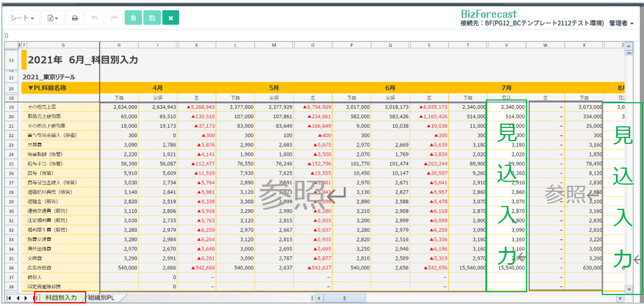Viewport: 644px width, 306px height.
Task: Click the horizontal scrollbar thumb
Action: pos(345,298)
